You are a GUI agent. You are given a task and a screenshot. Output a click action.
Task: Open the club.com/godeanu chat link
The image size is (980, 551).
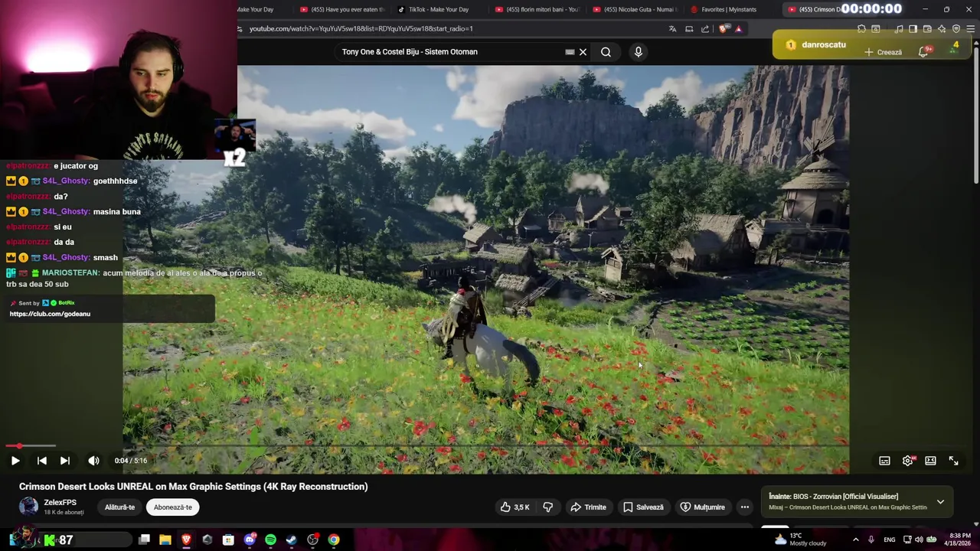[x=50, y=314]
